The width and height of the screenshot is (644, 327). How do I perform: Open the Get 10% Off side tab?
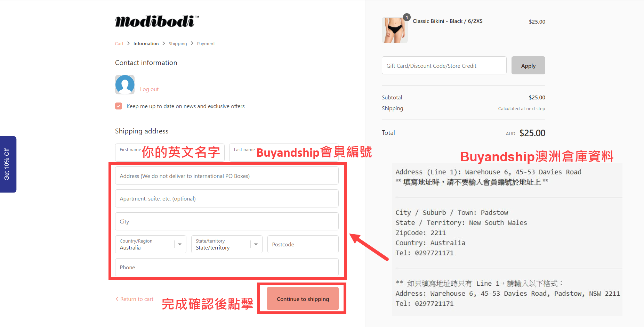[x=8, y=164]
